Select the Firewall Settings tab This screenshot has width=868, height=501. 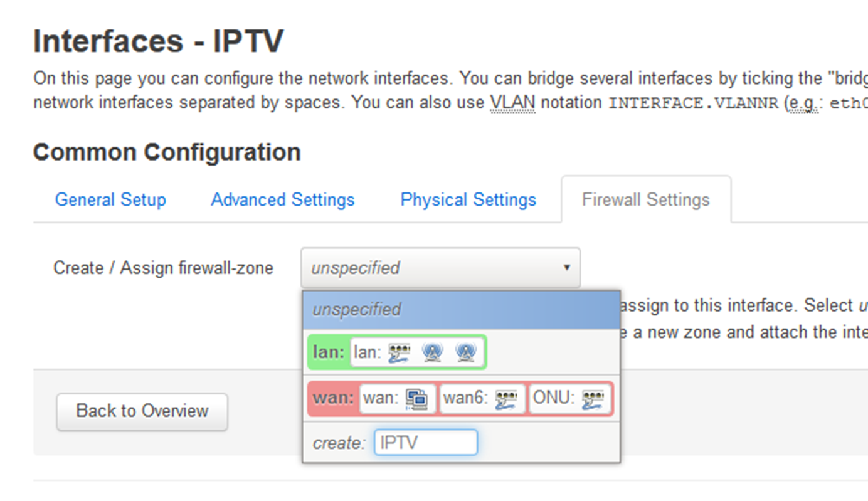(x=646, y=200)
